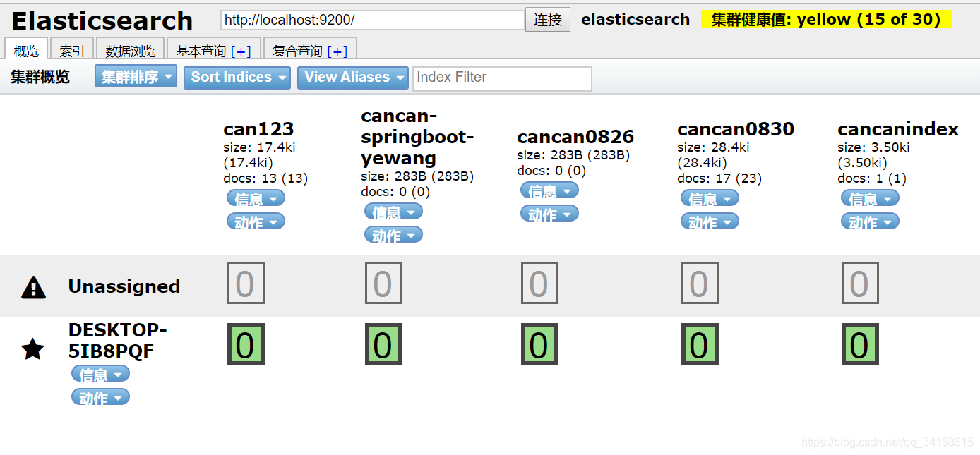Screen dimensions: 980x455
Task: Click green primary shard 0 of can123
Action: coord(246,344)
